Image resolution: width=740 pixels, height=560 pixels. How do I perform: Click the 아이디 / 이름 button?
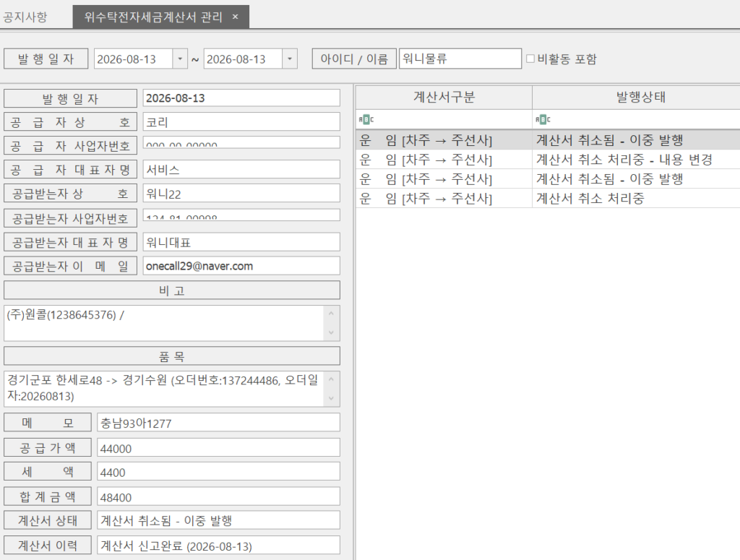(x=354, y=59)
